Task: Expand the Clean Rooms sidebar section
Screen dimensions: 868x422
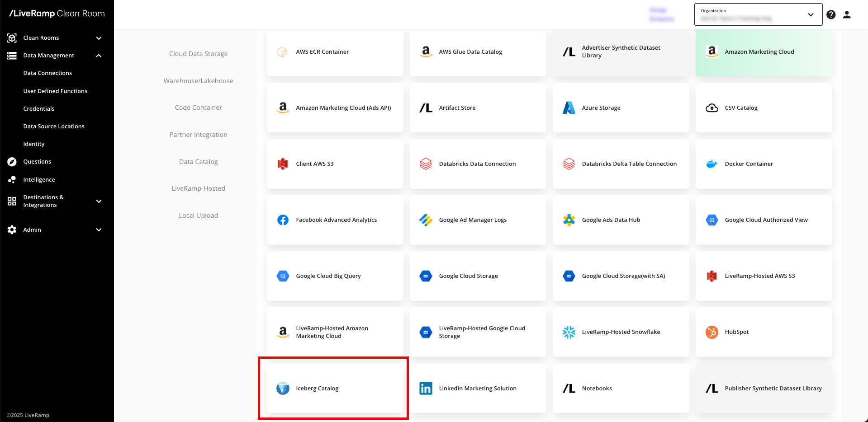Action: [x=99, y=38]
